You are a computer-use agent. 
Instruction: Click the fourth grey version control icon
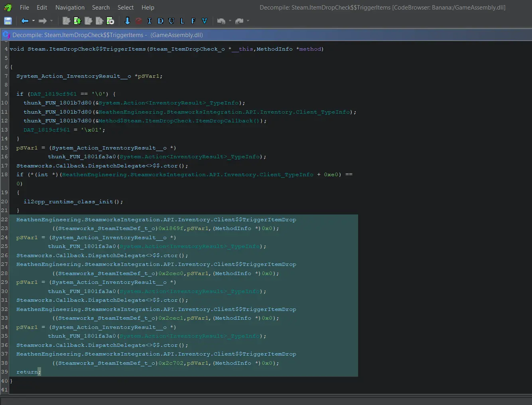click(x=99, y=21)
